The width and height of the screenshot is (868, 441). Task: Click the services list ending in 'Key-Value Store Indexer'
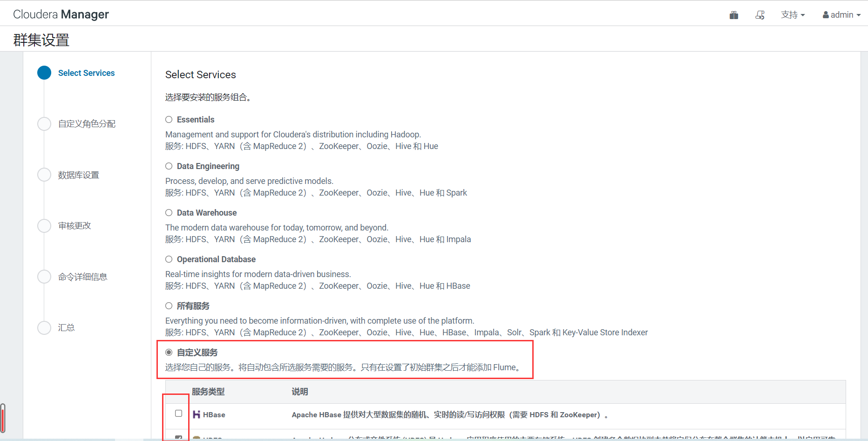[x=407, y=332]
